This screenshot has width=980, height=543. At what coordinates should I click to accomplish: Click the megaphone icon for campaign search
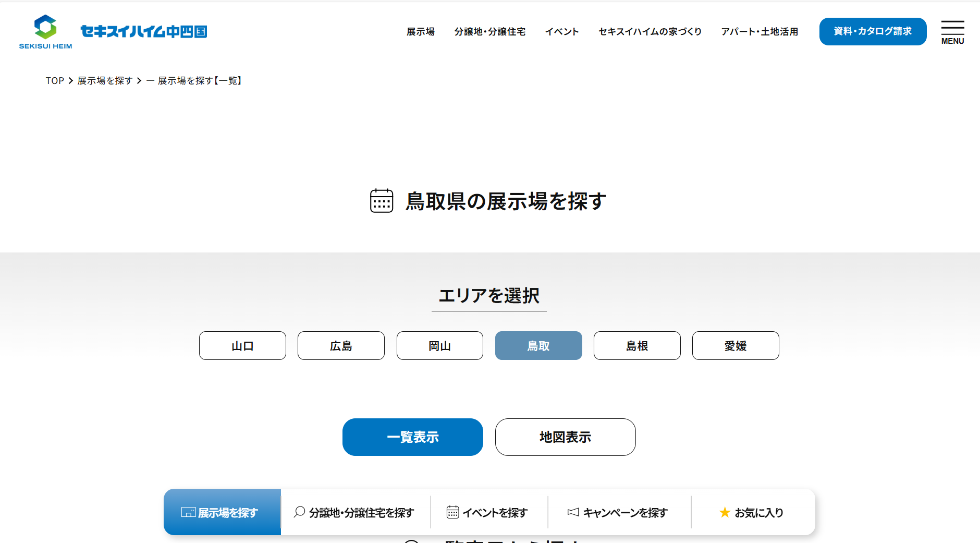click(x=573, y=512)
